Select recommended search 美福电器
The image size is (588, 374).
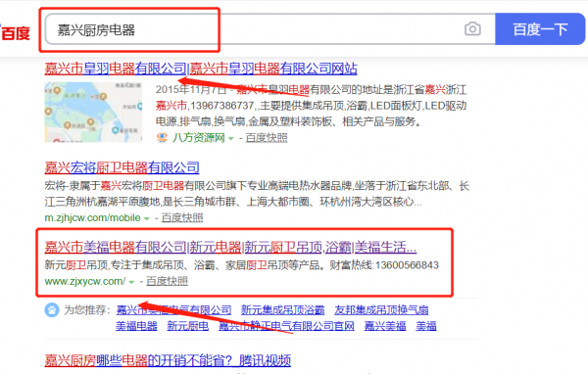click(x=136, y=326)
